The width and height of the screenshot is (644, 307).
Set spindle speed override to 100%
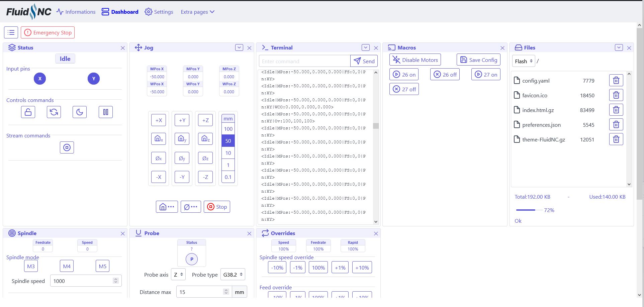pos(318,268)
